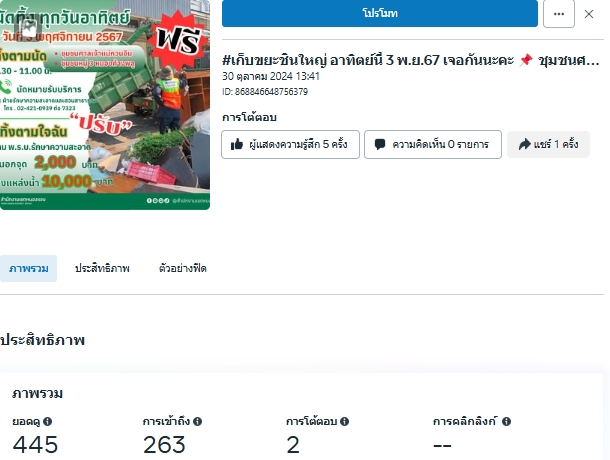Viewport: 610px width, 460px height.
Task: Click the blue โปรโมท promote button
Action: tap(380, 13)
